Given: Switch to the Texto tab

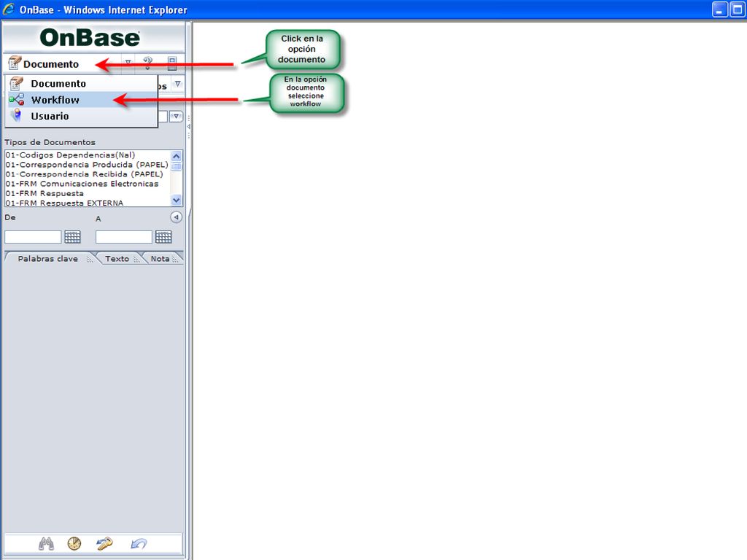Looking at the screenshot, I should pos(117,259).
